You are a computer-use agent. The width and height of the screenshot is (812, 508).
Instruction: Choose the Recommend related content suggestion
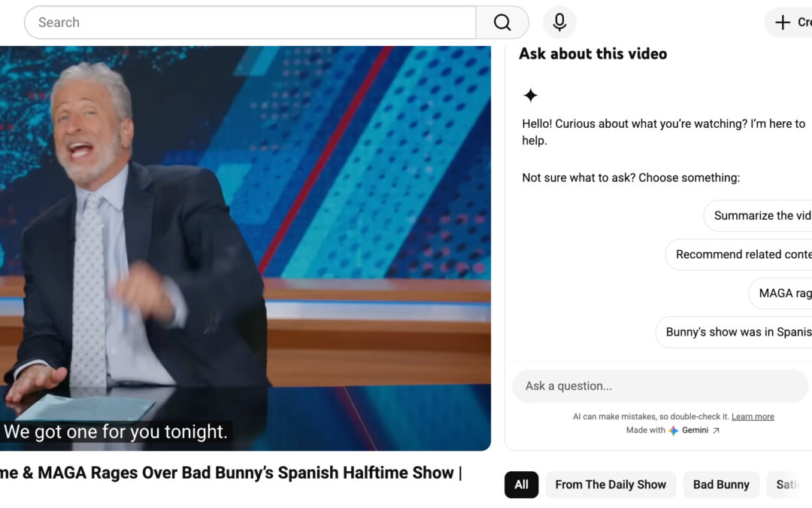point(738,254)
